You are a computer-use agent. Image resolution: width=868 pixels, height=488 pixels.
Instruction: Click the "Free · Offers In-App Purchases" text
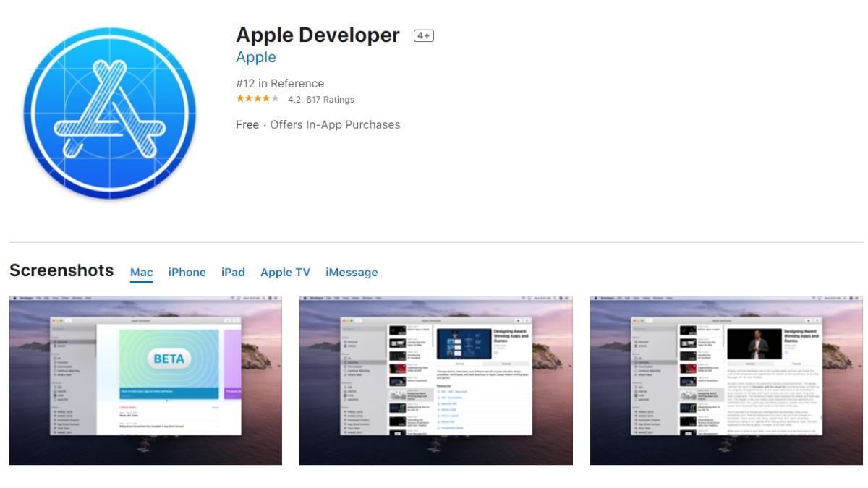pyautogui.click(x=318, y=124)
